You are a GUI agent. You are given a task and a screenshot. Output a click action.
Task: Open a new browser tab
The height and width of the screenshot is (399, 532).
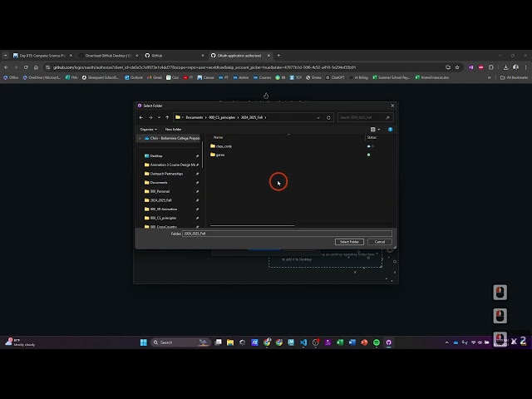tap(278, 56)
